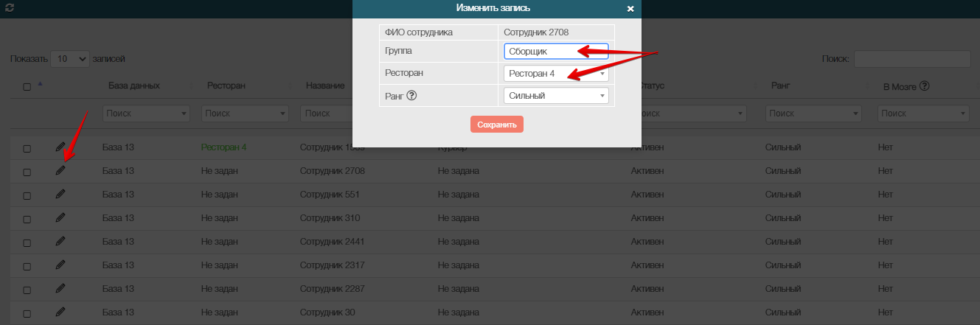Click pencil icon for Сотрудник 551
Image resolution: width=980 pixels, height=325 pixels.
coord(60,195)
